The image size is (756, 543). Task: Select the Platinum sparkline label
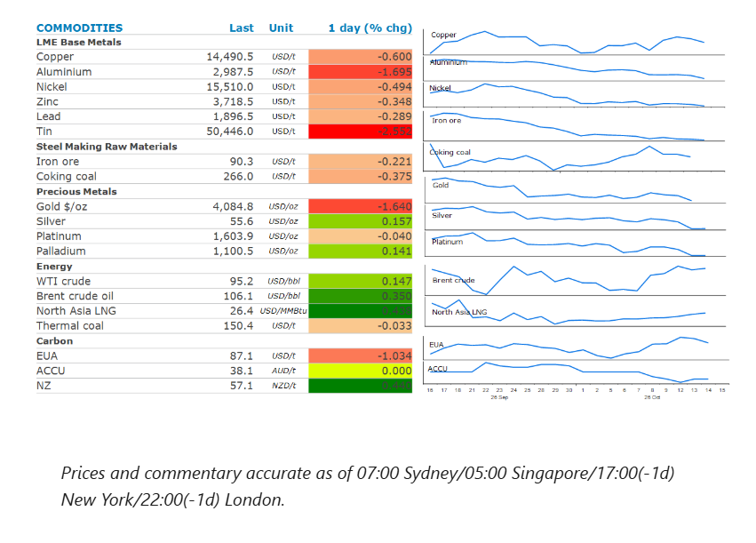click(448, 242)
